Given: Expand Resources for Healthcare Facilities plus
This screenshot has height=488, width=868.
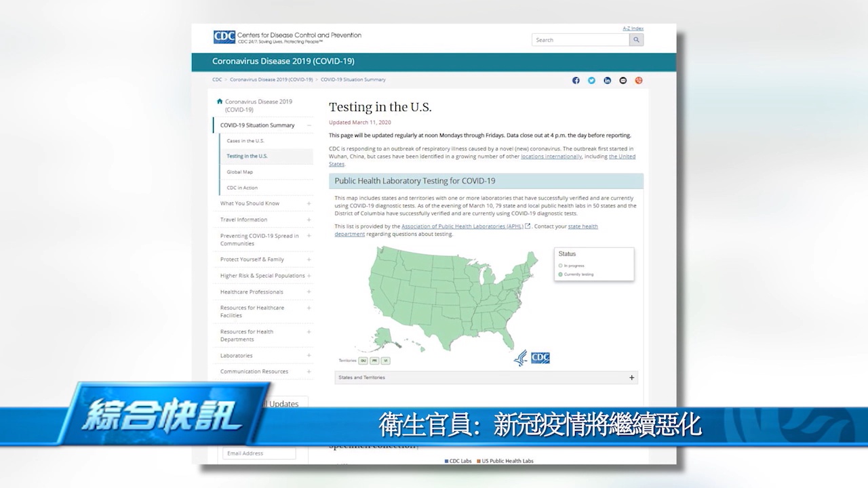Looking at the screenshot, I should click(x=309, y=308).
